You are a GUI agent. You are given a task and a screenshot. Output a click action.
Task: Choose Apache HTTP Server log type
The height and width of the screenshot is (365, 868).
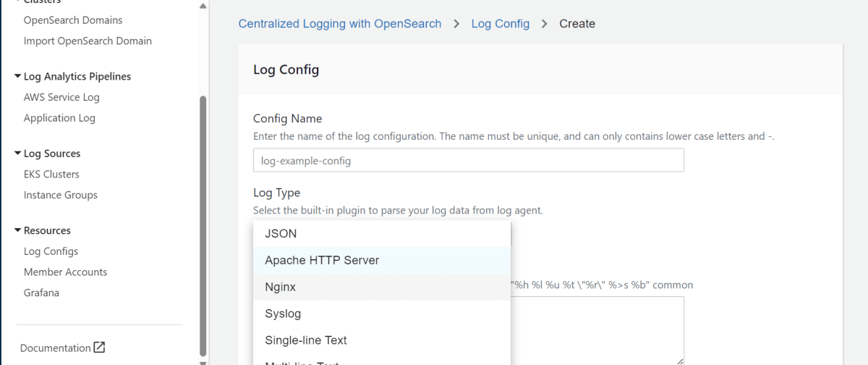pos(322,260)
